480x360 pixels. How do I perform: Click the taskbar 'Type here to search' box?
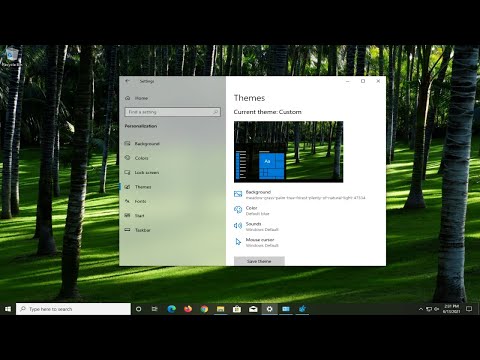(x=73, y=309)
